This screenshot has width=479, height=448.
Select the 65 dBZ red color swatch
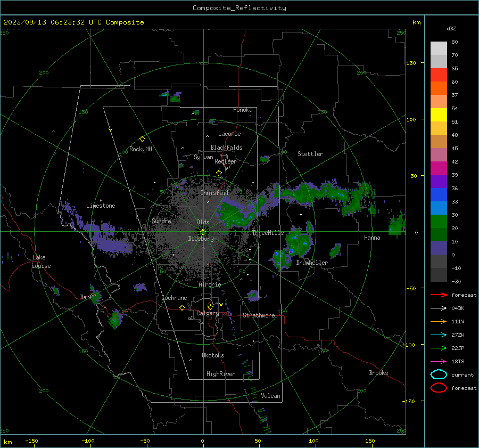click(439, 75)
